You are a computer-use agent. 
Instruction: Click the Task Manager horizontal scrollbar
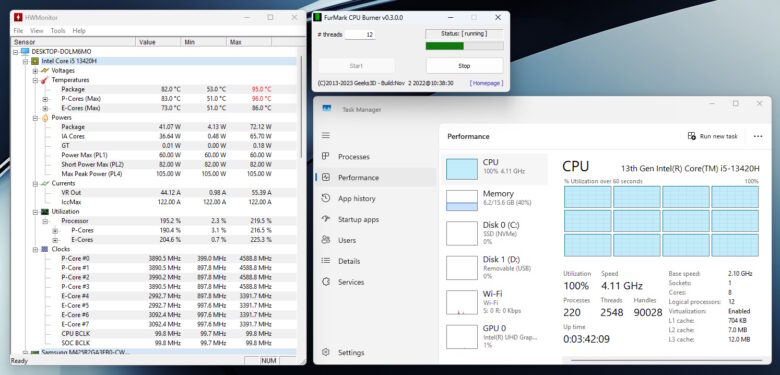[x=666, y=360]
